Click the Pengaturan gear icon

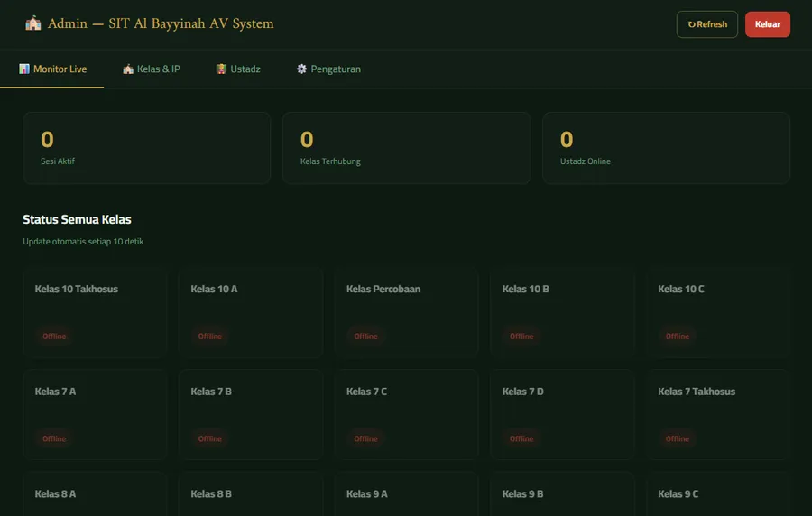coord(301,69)
